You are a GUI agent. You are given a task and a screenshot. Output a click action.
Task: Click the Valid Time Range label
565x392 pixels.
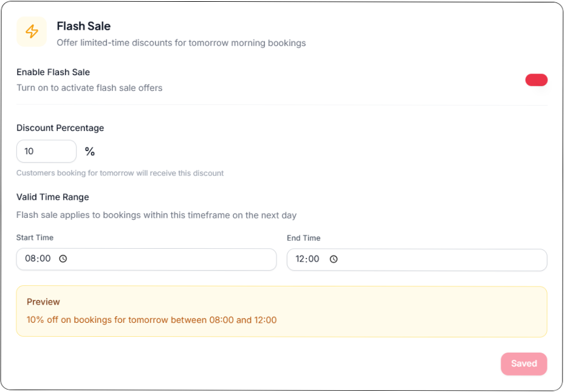53,197
